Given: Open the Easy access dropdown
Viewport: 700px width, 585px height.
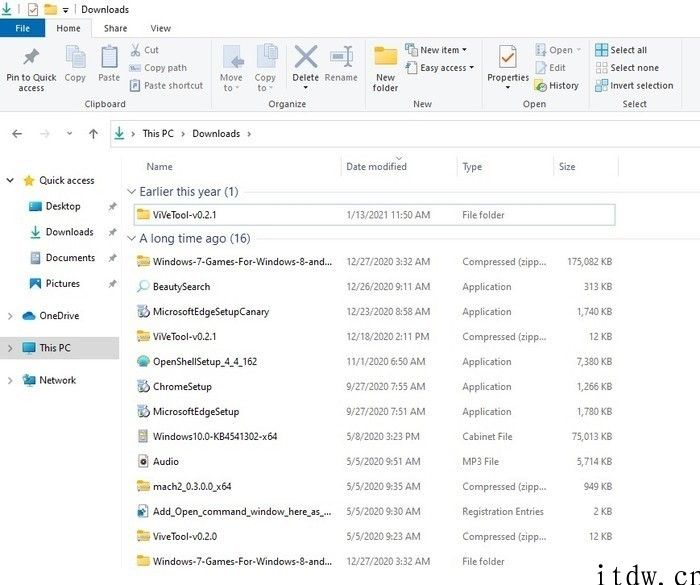Looking at the screenshot, I should (x=440, y=68).
